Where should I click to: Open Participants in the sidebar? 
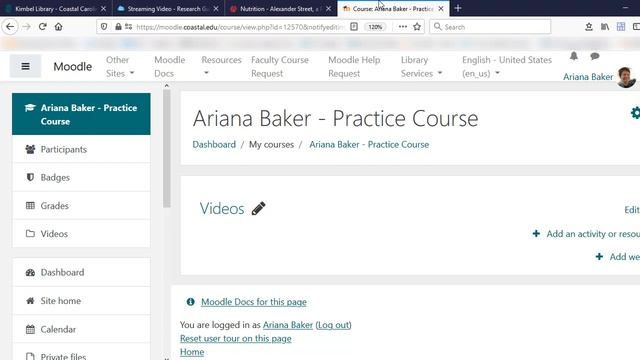[x=81, y=149]
